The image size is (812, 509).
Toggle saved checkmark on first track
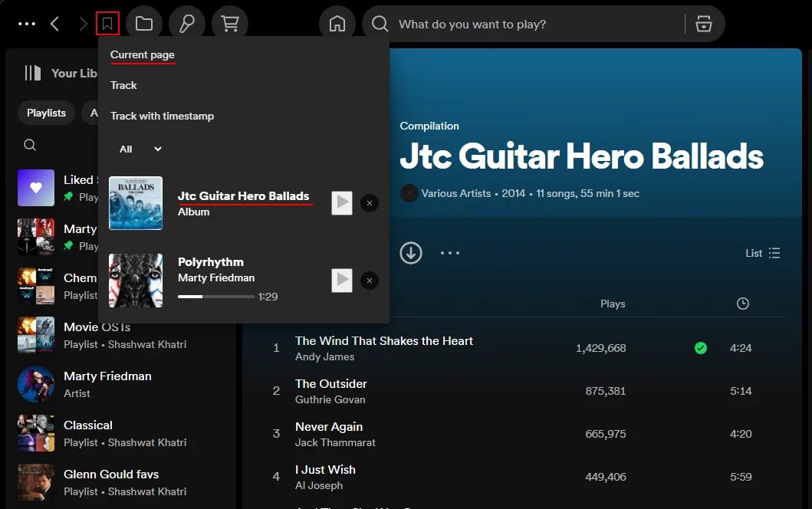point(700,348)
